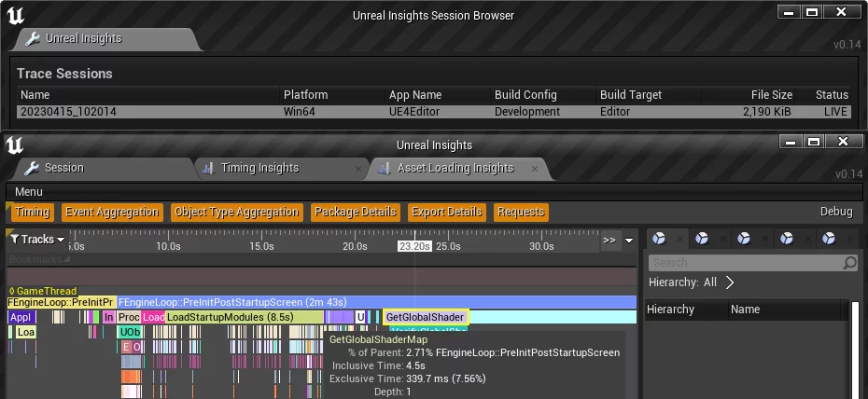Click the magnifier icon in the Search box

(x=849, y=264)
